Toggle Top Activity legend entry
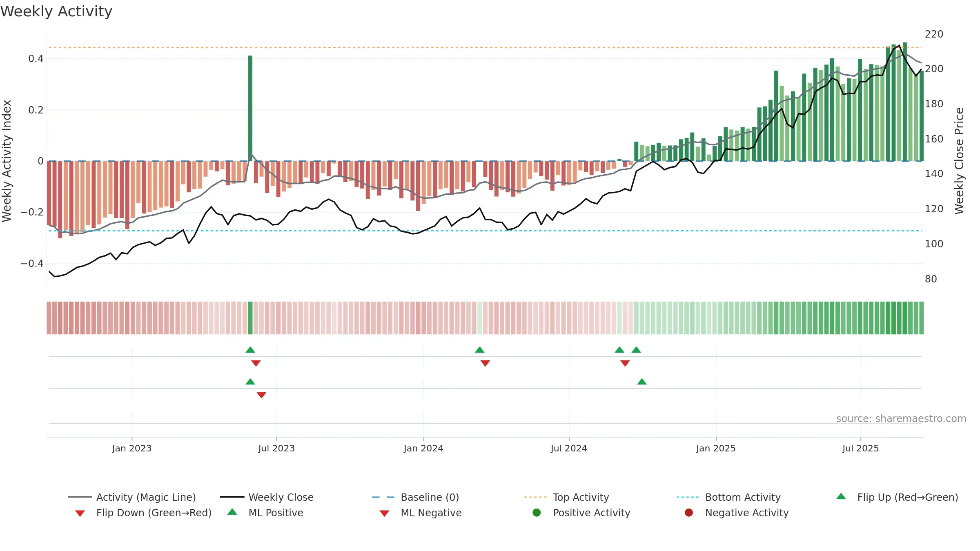The image size is (980, 551). [x=566, y=497]
